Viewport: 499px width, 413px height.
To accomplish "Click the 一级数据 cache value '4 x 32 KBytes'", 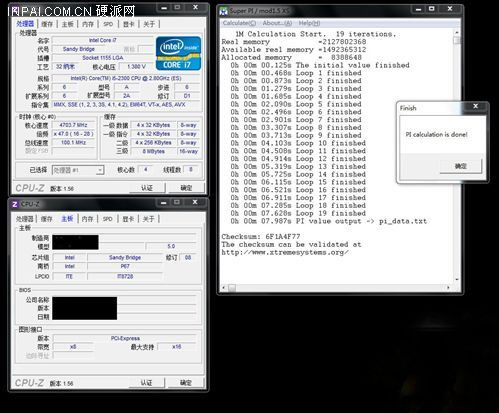I will coord(153,125).
